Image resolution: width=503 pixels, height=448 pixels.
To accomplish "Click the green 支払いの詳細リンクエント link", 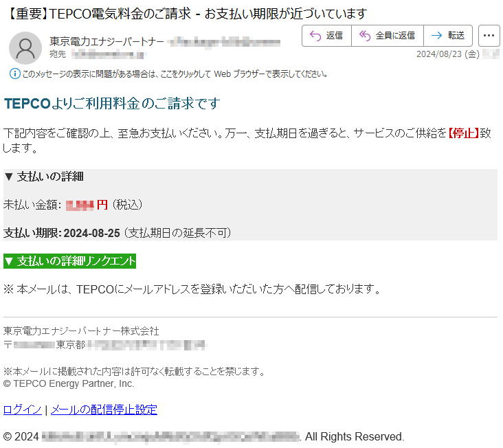I will 69,261.
